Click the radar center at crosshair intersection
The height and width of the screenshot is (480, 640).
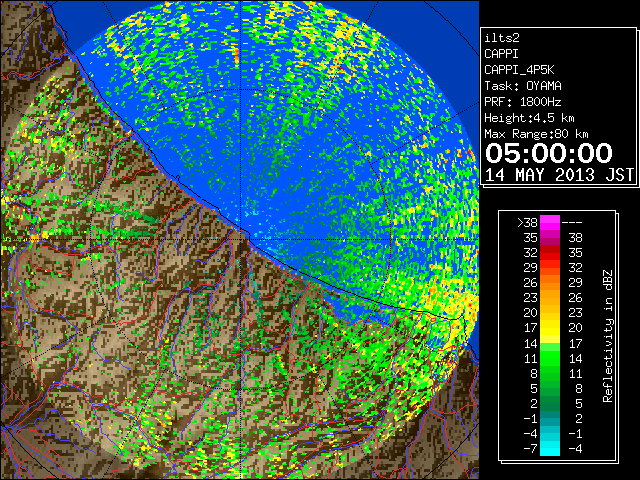[241, 239]
